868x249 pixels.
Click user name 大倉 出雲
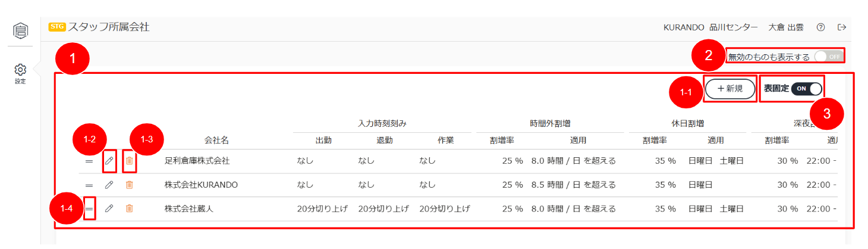(786, 27)
